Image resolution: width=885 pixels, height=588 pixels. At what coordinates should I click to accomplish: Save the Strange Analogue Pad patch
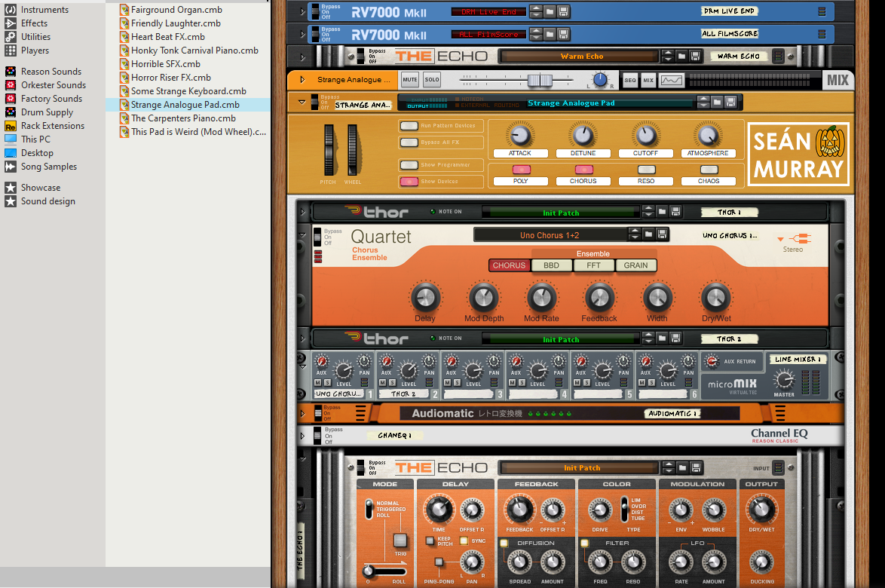[730, 103]
